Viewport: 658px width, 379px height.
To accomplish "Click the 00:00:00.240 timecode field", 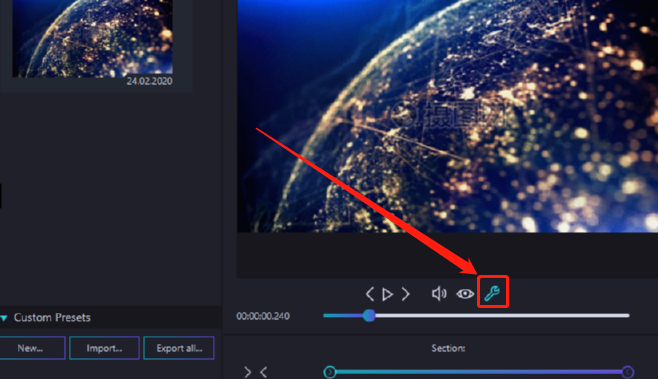I will (x=263, y=316).
